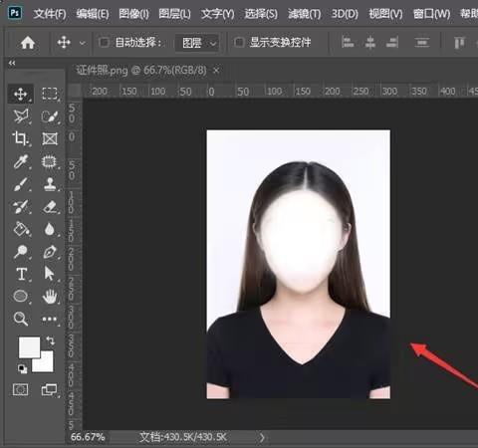Viewport: 478px width, 448px height.
Task: Select the Dodge tool
Action: [x=21, y=252]
